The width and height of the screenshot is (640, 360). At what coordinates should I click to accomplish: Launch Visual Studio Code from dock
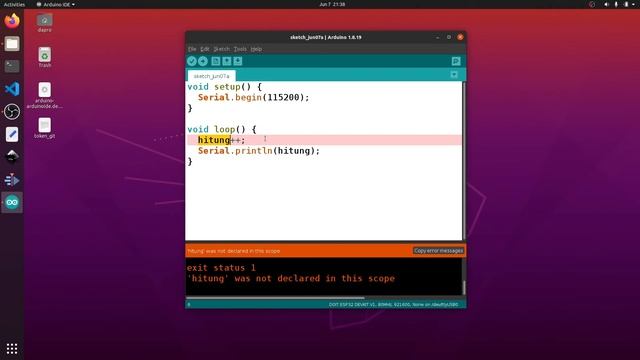12,89
